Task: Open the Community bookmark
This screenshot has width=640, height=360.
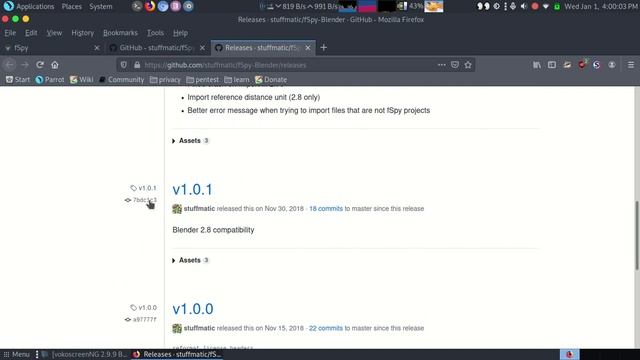Action: click(x=121, y=80)
